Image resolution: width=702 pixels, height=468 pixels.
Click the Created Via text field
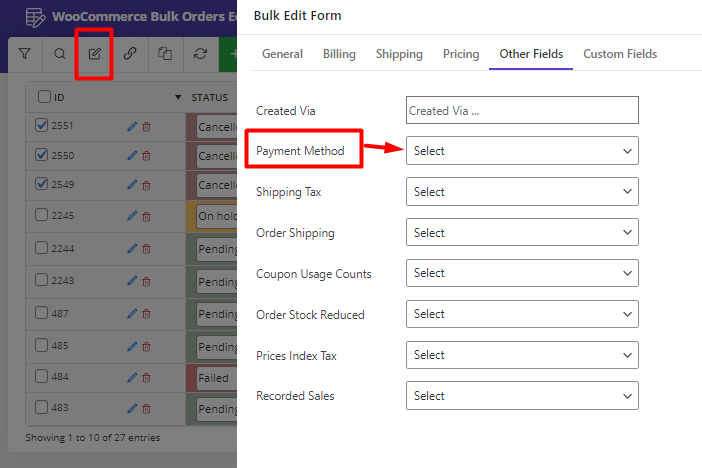(522, 110)
